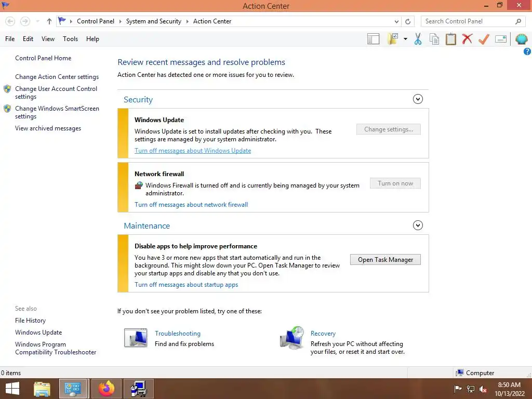The width and height of the screenshot is (532, 399).
Task: Open the Tools menu
Action: point(70,38)
